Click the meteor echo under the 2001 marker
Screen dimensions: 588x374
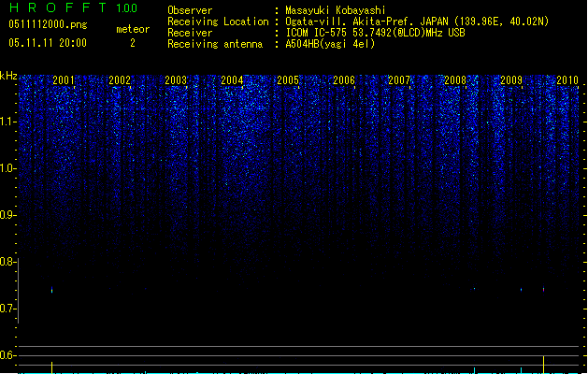(51, 290)
